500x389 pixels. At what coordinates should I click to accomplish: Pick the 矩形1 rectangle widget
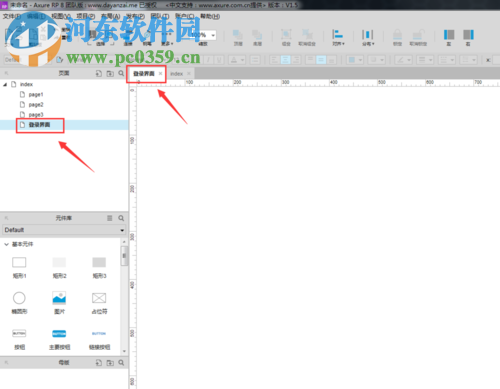point(19,268)
